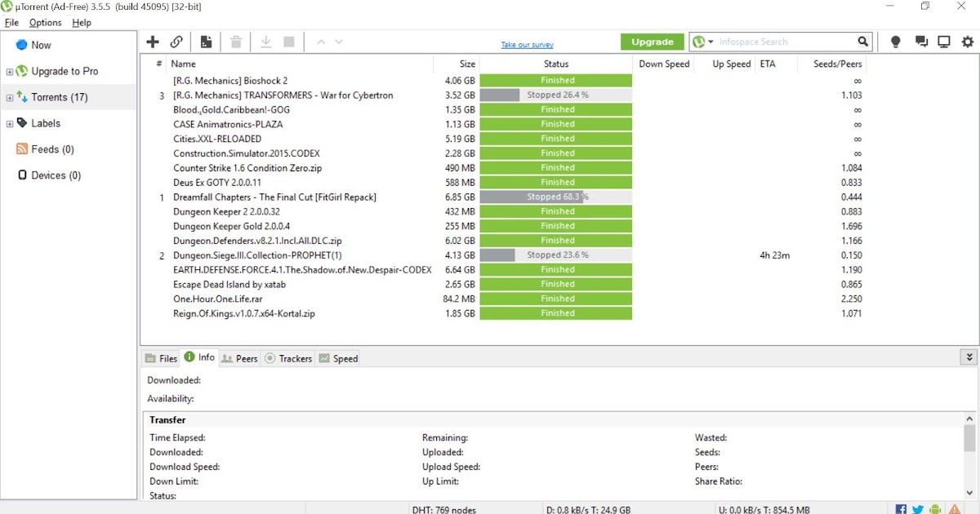The image size is (980, 514).
Task: Move torrent down the queue arrow
Action: click(x=339, y=42)
